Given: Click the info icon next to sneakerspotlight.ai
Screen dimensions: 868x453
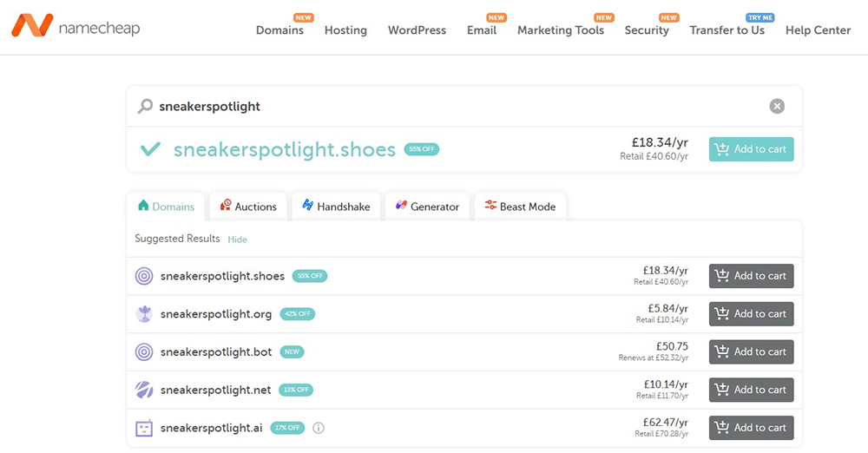Looking at the screenshot, I should (319, 428).
